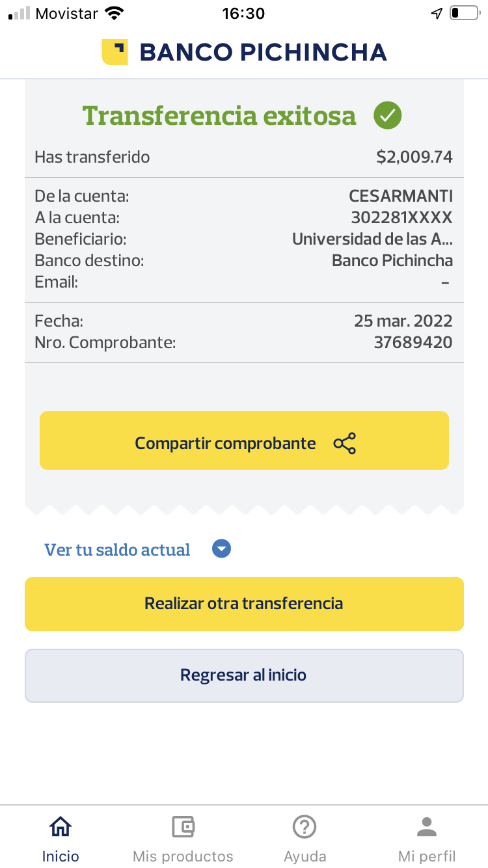This screenshot has width=488, height=868.
Task: Open the Mi perfil person icon
Action: click(427, 827)
